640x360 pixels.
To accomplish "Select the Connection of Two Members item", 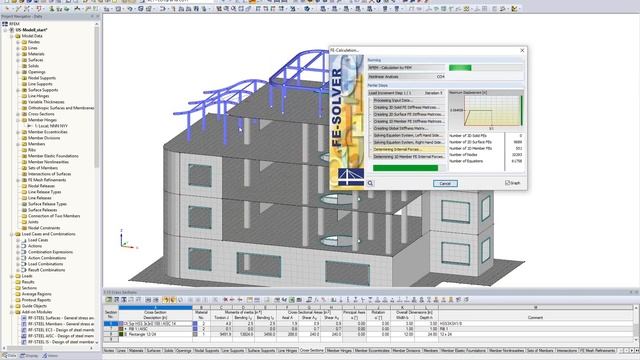I will 54,216.
